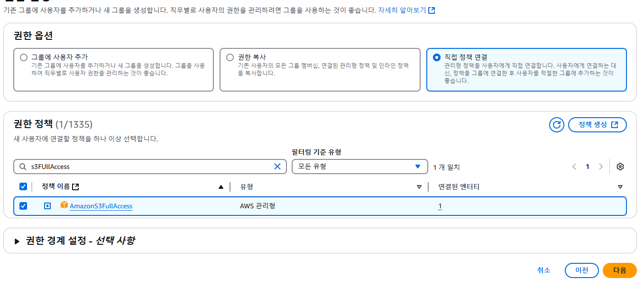644x288 pixels.
Task: Click the page number 1 indicator
Action: coord(588,167)
